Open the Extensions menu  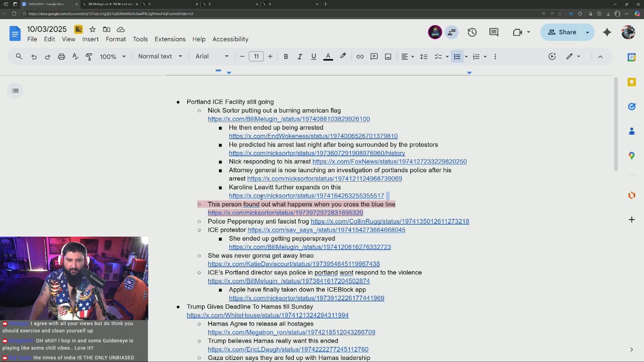tap(170, 39)
